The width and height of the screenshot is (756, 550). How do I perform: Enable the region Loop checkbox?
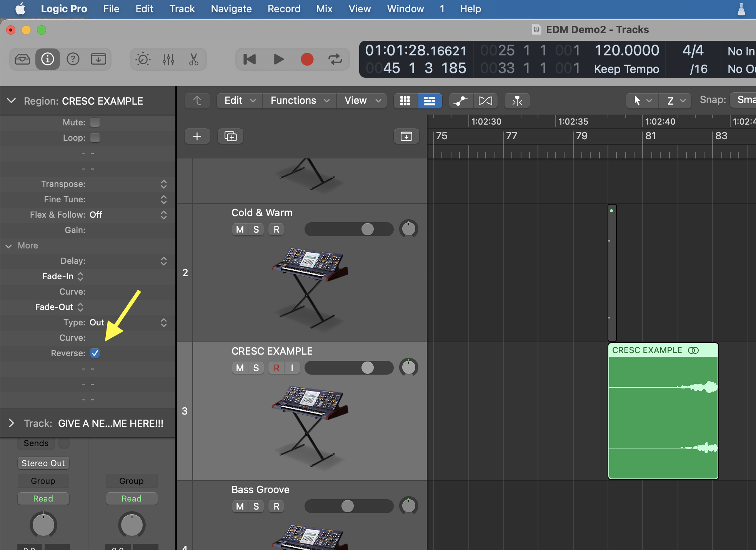[95, 138]
